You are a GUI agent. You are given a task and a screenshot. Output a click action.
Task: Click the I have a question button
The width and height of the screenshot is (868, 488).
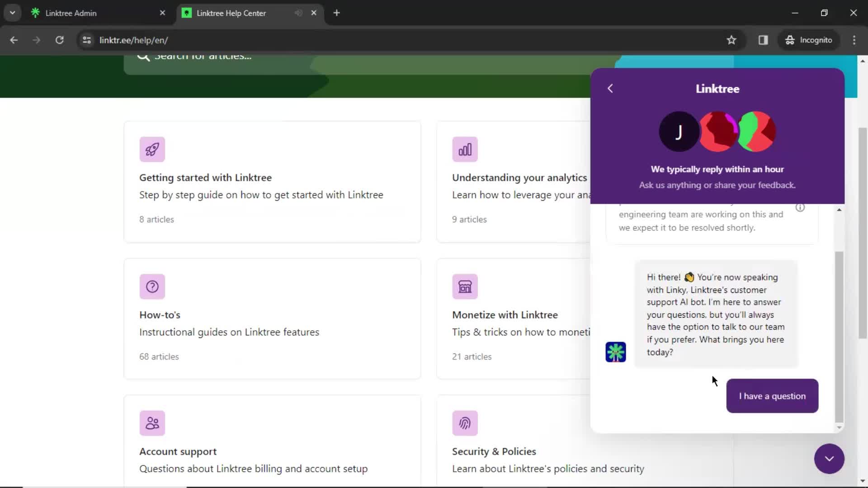click(x=772, y=396)
